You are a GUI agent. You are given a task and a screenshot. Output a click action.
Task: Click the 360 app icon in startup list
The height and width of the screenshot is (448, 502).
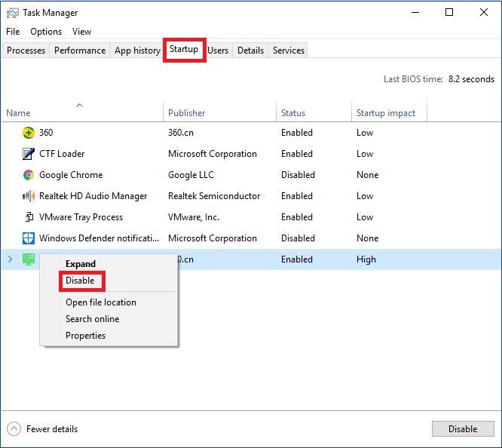pyautogui.click(x=29, y=133)
